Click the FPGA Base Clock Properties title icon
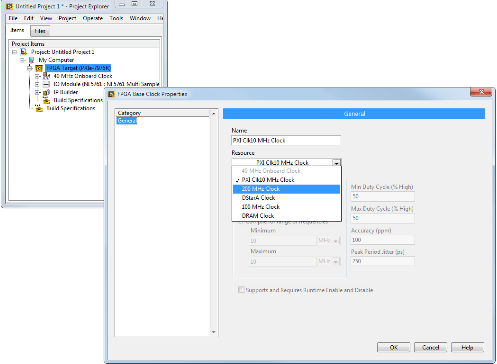Screen dimensions: 497x364 point(111,94)
